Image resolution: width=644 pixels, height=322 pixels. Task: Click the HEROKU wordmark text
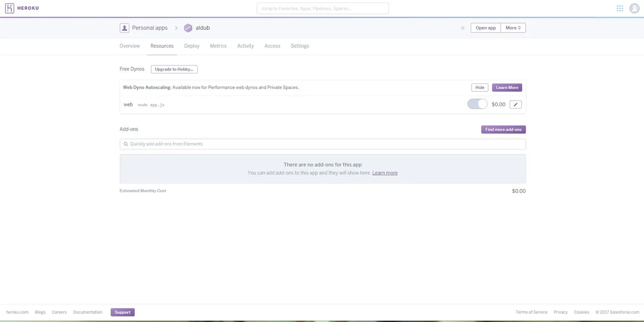(28, 8)
